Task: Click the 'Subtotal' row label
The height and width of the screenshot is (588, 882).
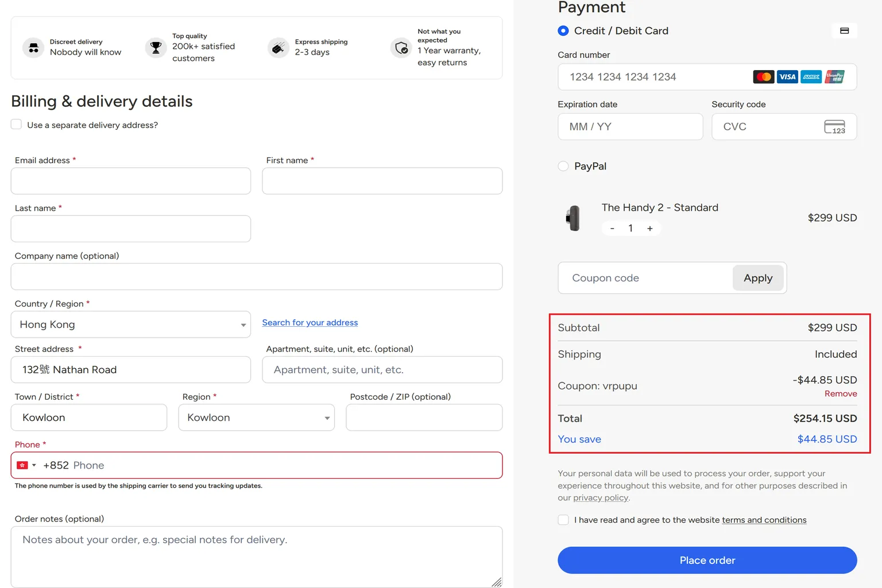Action: point(579,328)
